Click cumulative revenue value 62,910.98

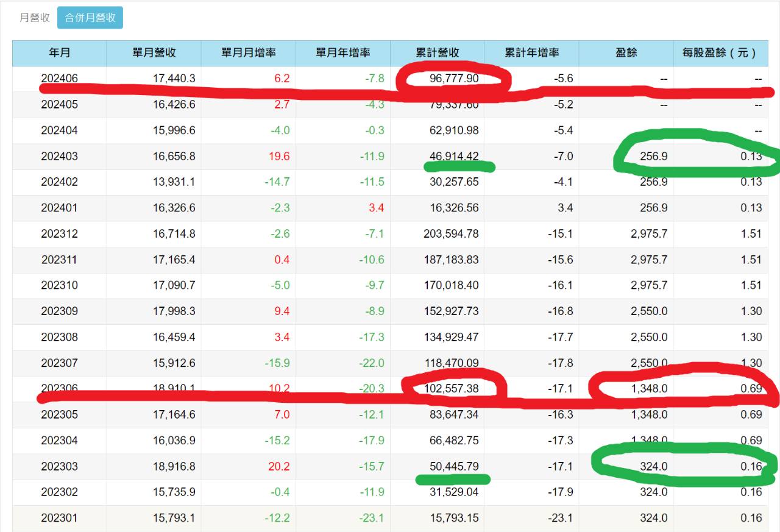coord(454,130)
